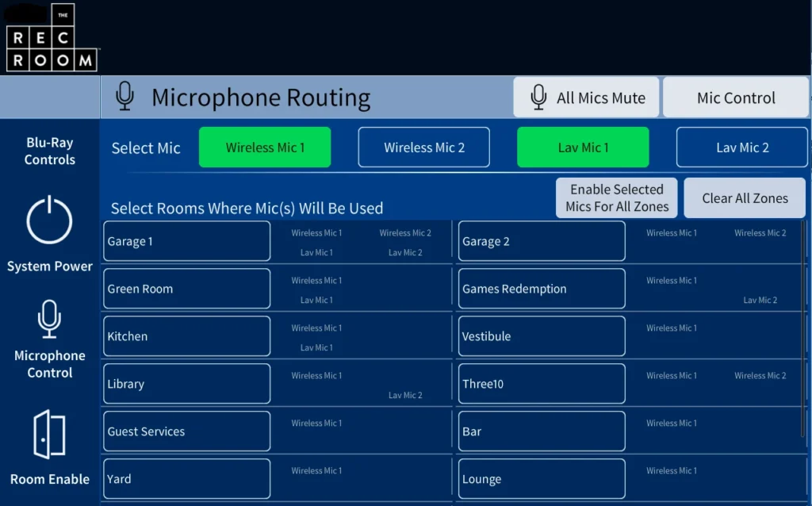The height and width of the screenshot is (506, 812).
Task: Click the mic icon on All Mics Mute button
Action: pos(539,97)
